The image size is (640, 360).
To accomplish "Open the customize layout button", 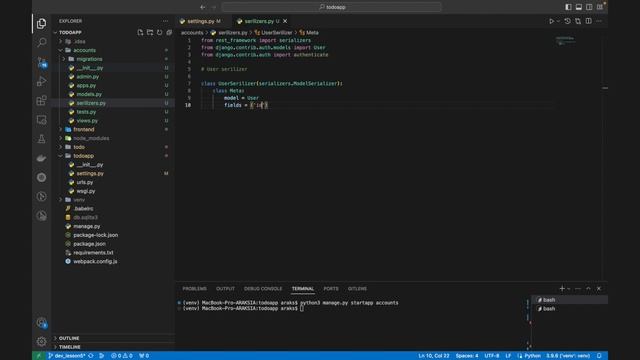I will 600,7.
